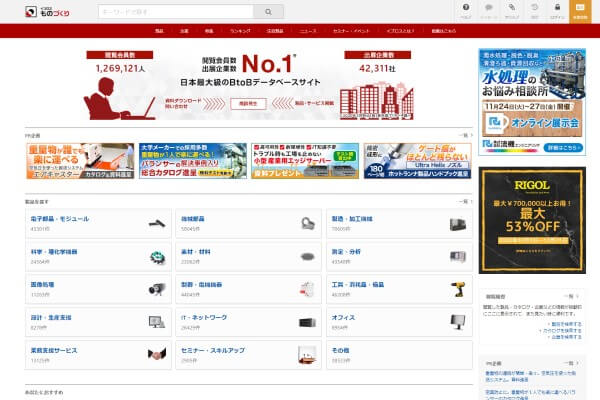
Task: Click the yellow drill icon
Action: (x=458, y=290)
